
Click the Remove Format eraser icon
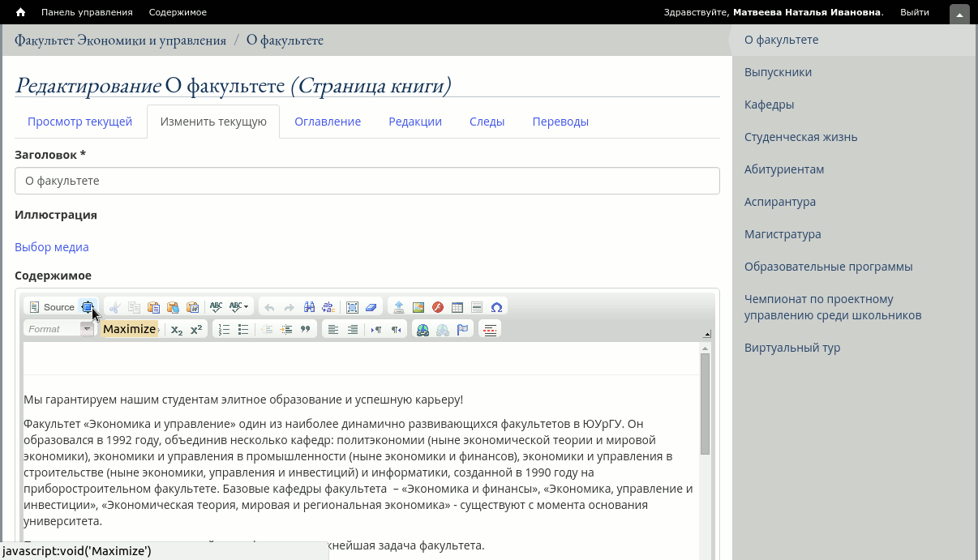(x=371, y=307)
